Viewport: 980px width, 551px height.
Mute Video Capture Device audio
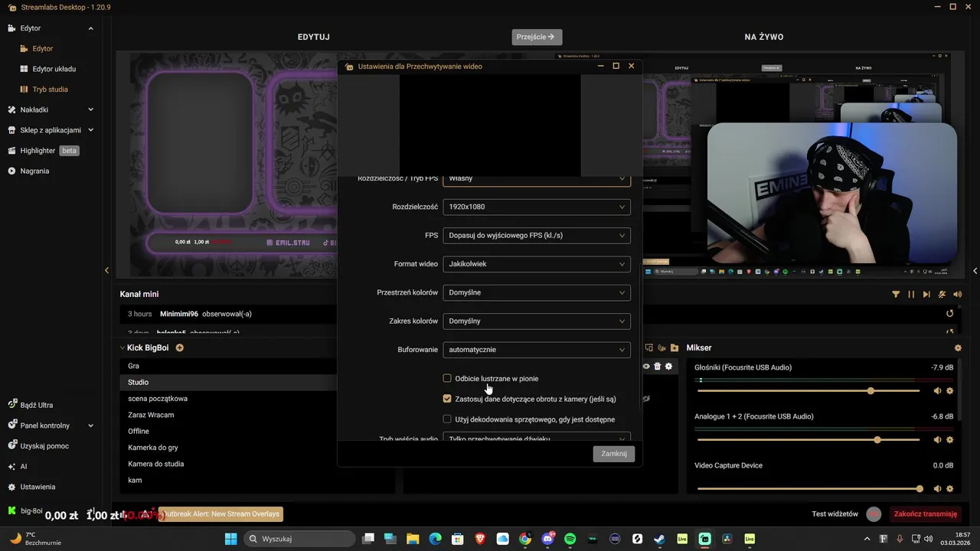(x=938, y=489)
